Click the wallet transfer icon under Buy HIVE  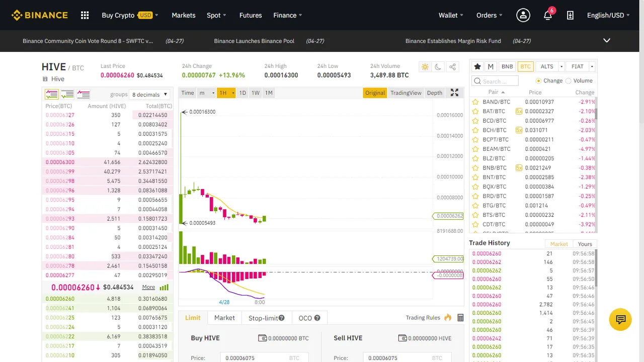pos(262,338)
